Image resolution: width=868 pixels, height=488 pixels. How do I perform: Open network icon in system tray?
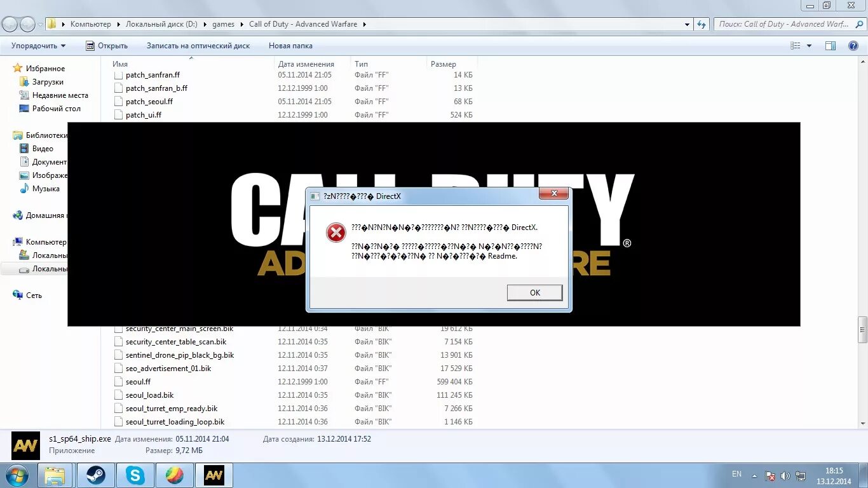(x=801, y=475)
